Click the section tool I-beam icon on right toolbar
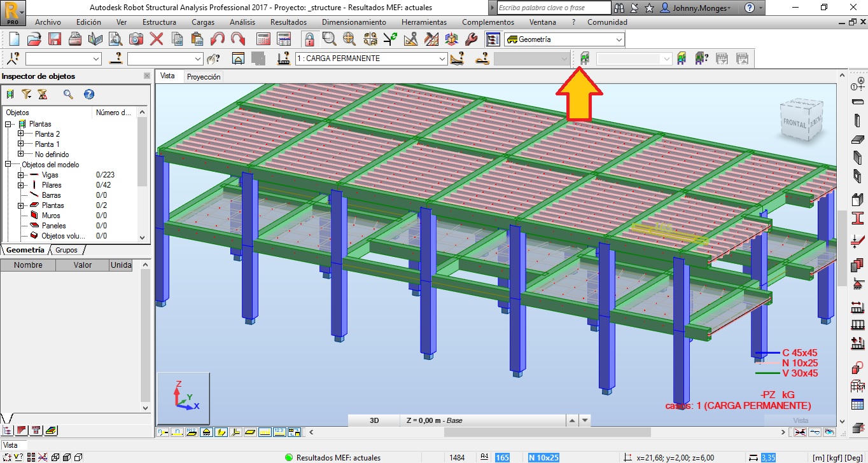868x463 pixels. [858, 218]
